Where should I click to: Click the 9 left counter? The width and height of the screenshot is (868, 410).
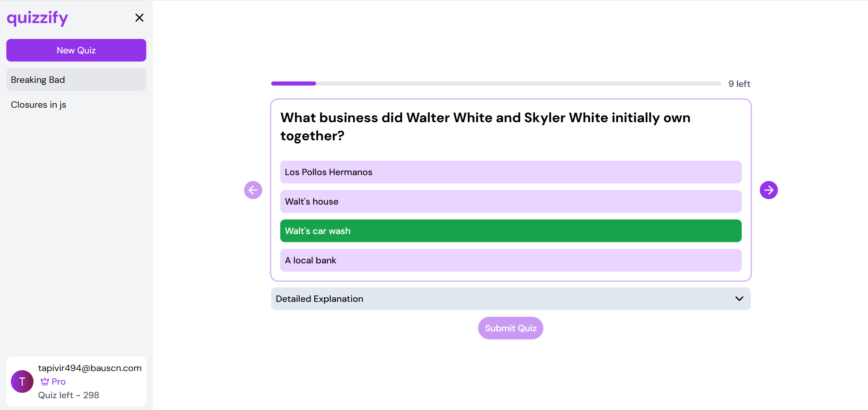tap(739, 84)
